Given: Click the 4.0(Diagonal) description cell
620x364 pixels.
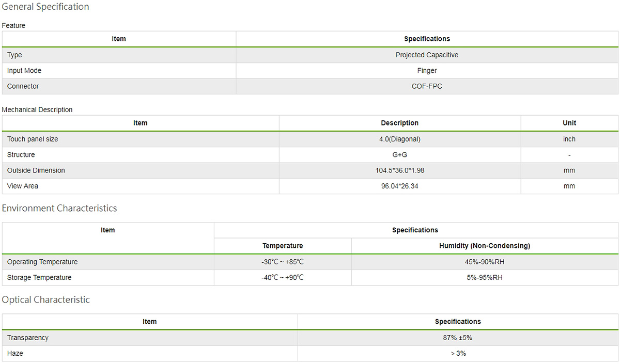Looking at the screenshot, I should tap(399, 139).
